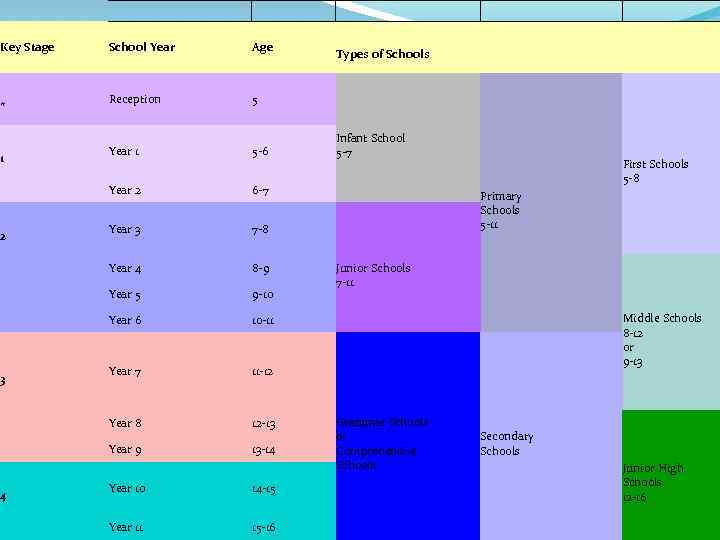Select the Year 10 cell
This screenshot has height=540, width=720.
[127, 488]
